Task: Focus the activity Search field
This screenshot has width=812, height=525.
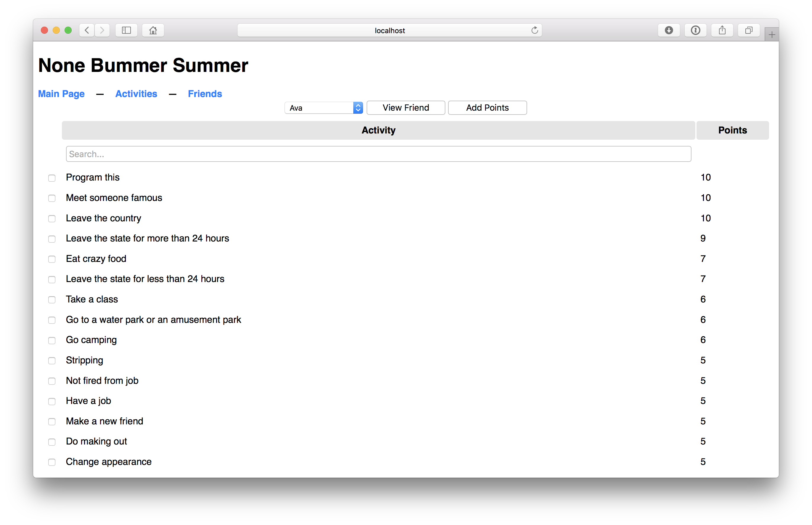Action: [378, 154]
